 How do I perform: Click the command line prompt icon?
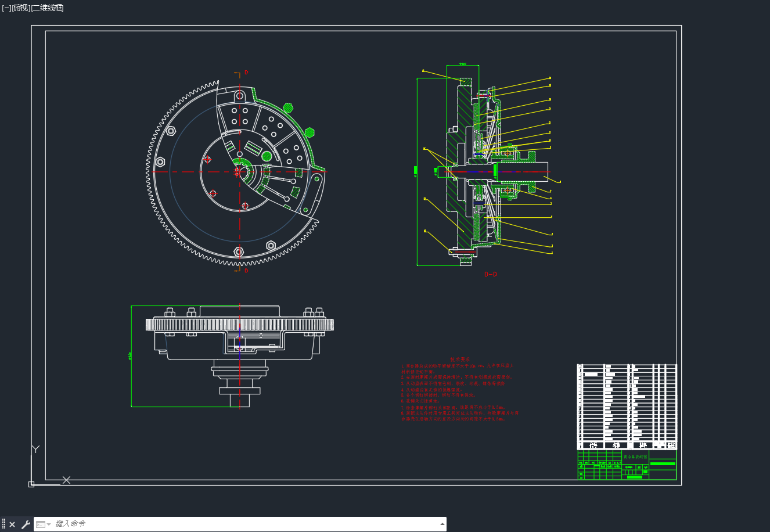click(x=41, y=524)
